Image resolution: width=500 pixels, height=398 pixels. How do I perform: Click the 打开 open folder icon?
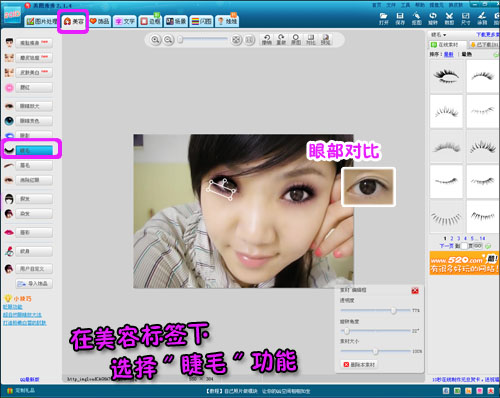click(x=384, y=19)
